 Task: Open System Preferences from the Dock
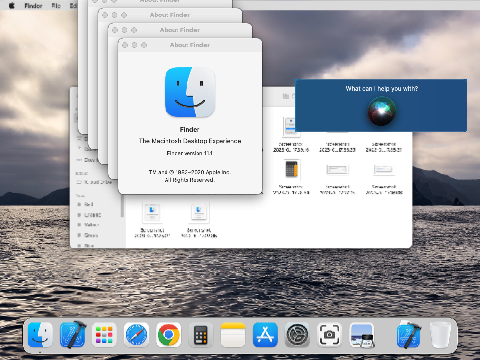click(x=297, y=334)
